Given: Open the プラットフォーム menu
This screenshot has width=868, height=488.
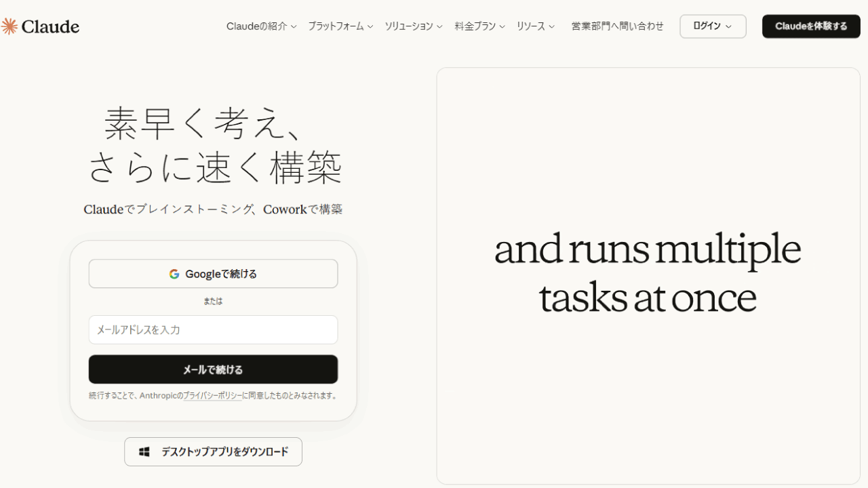Looking at the screenshot, I should click(336, 26).
